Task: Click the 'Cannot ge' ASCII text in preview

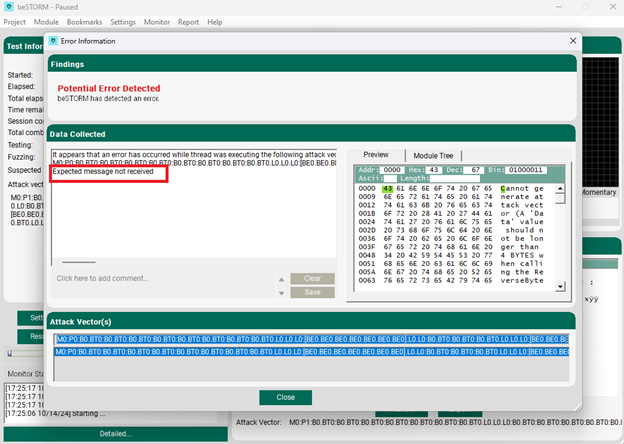Action: click(x=522, y=189)
